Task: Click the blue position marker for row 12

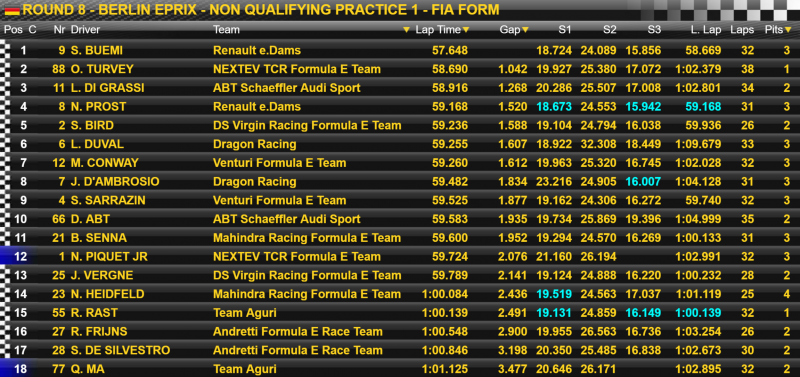Action: click(14, 257)
